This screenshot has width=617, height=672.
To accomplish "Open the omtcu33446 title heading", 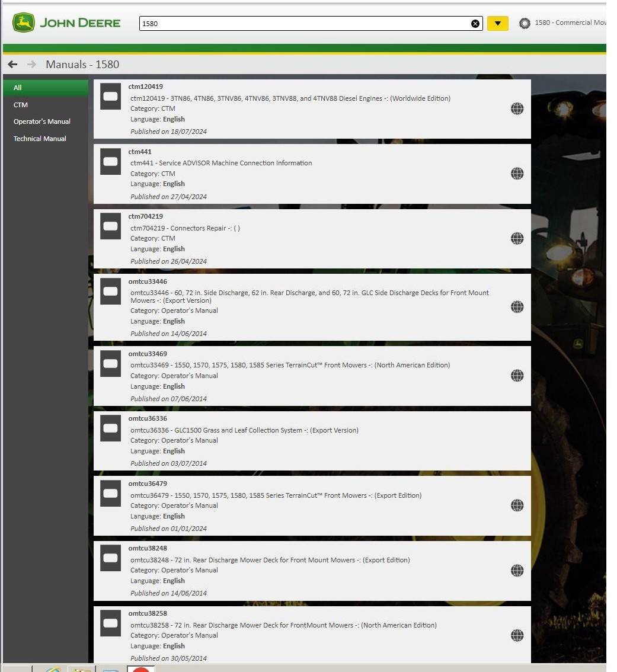I will click(148, 281).
